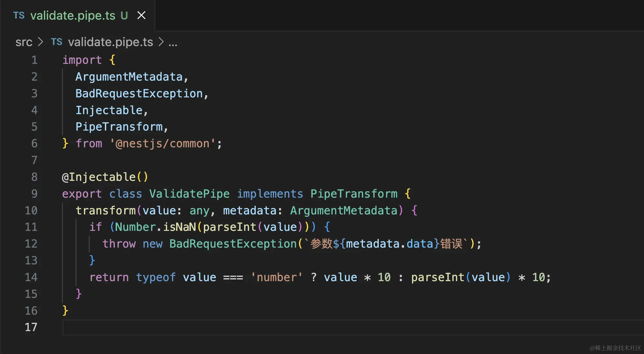Viewport: 644px width, 354px height.
Task: Place cursor on empty line 17
Action: point(353,328)
